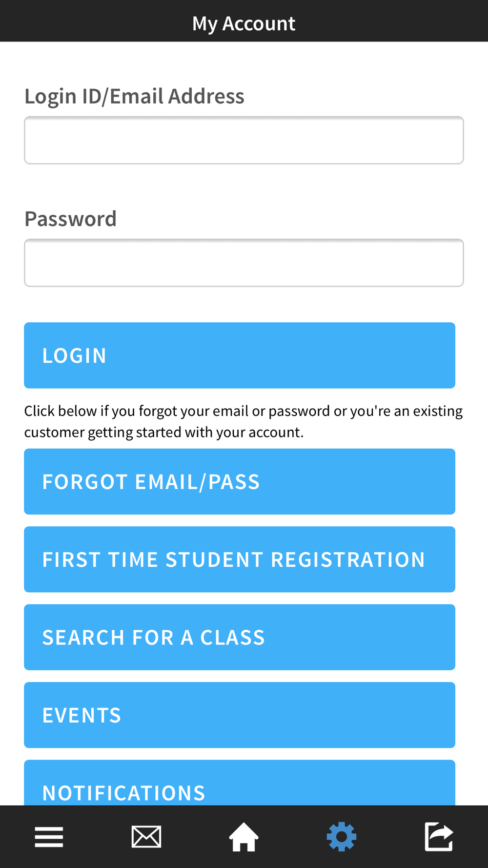This screenshot has width=488, height=868.
Task: Select the Password label text
Action: pos(70,219)
